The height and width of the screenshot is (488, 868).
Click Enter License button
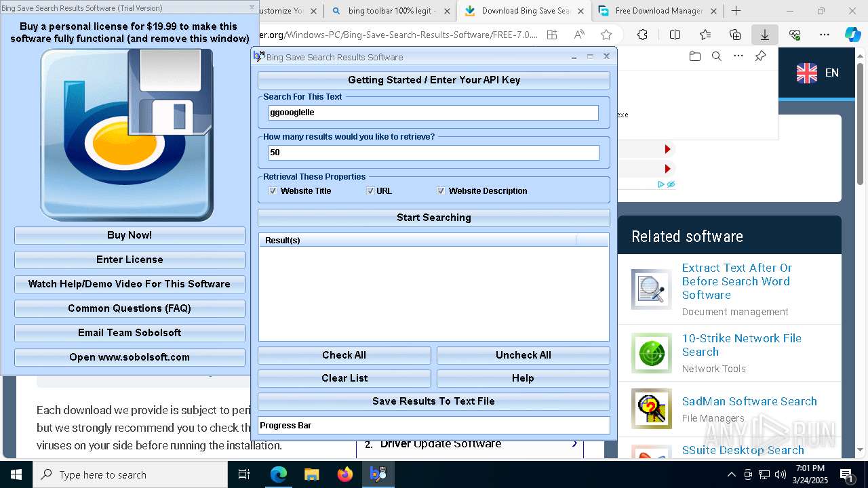click(130, 260)
